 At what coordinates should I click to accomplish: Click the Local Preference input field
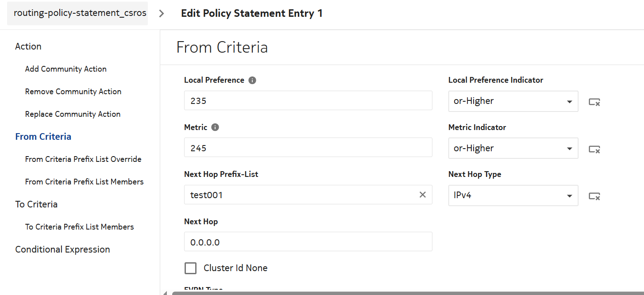[308, 101]
